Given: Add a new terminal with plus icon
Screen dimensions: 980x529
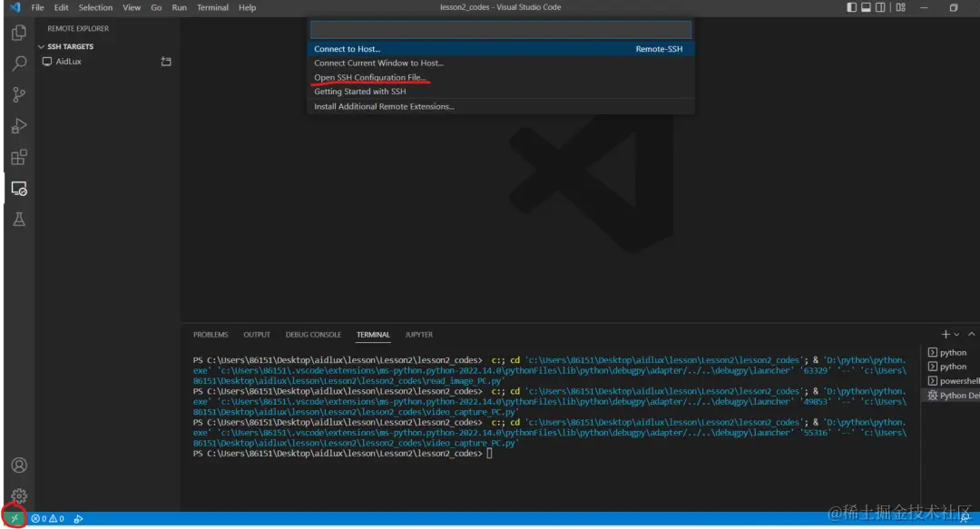Looking at the screenshot, I should tap(945, 335).
